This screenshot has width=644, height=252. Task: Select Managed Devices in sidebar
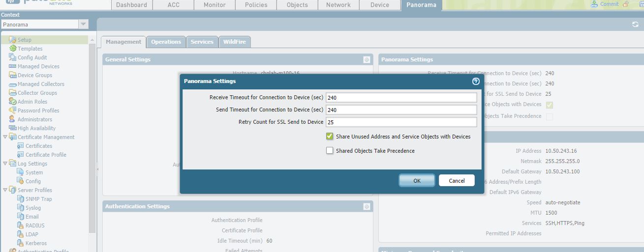(x=38, y=66)
